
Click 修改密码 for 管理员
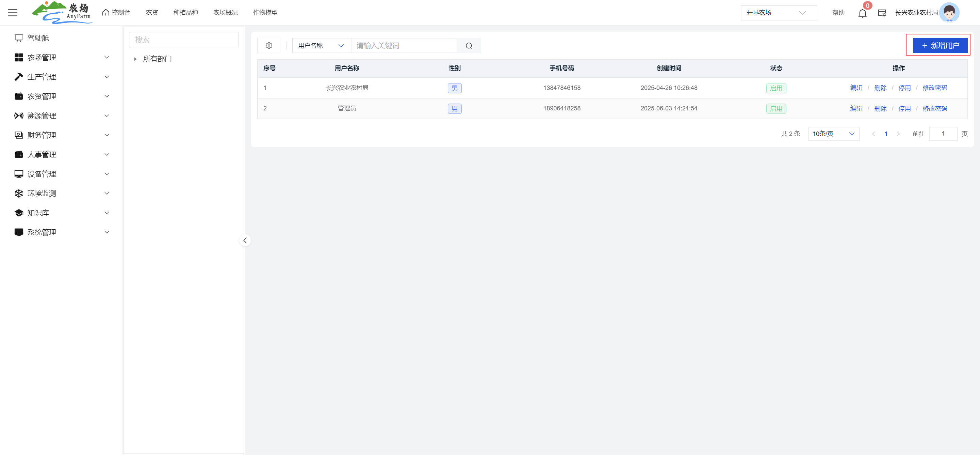pyautogui.click(x=934, y=109)
